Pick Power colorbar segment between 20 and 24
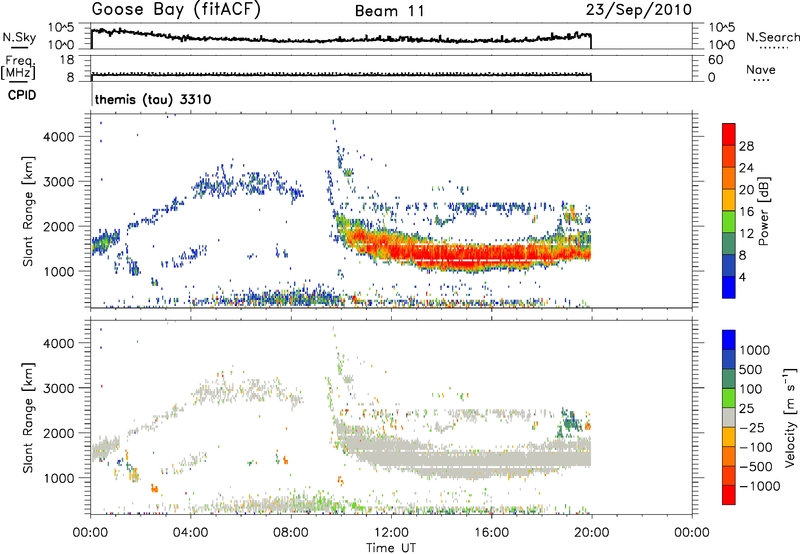 tap(729, 178)
